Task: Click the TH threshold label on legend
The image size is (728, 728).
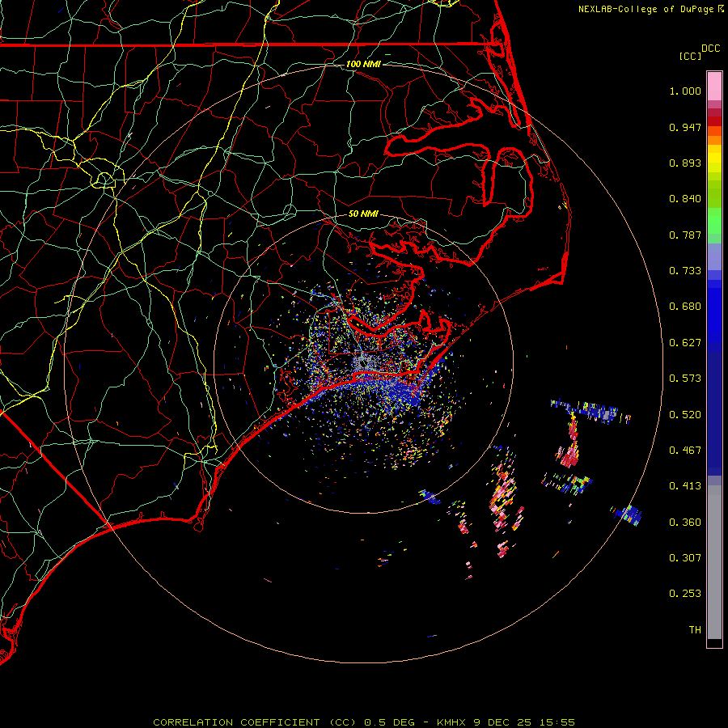Action: click(x=695, y=630)
